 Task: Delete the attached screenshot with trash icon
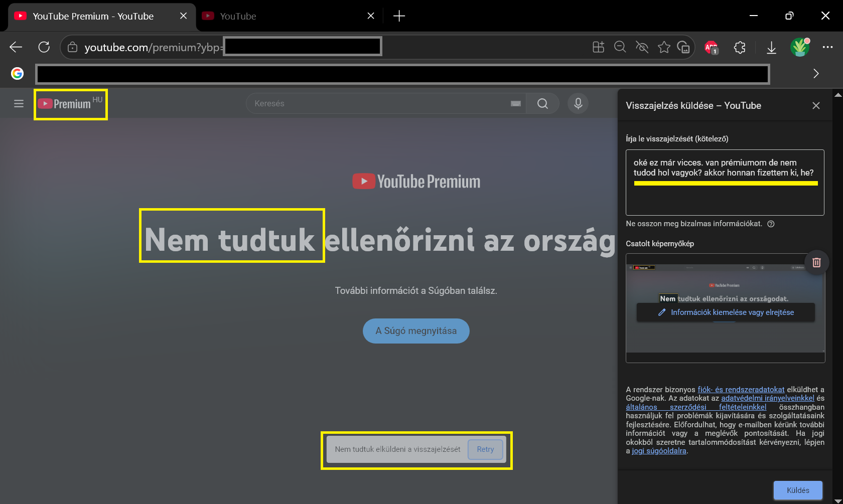point(816,262)
